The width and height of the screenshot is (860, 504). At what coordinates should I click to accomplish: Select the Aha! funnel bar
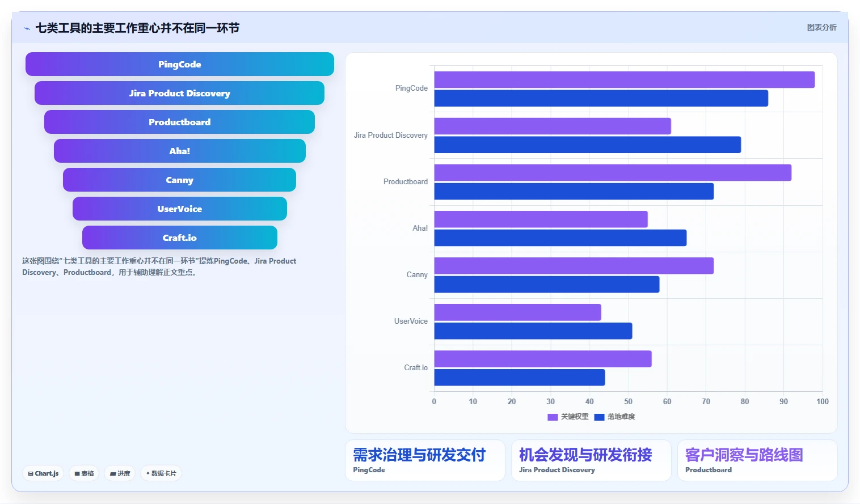[x=180, y=151]
